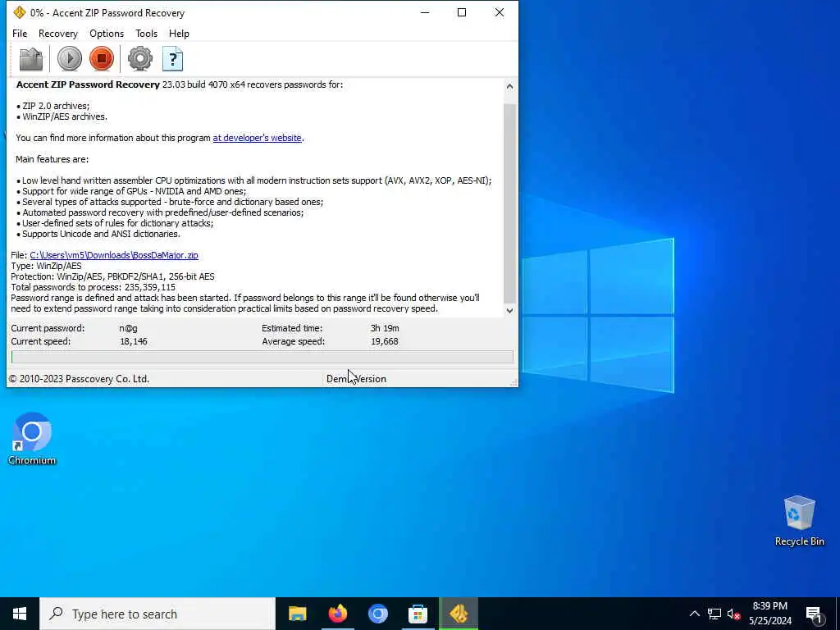Screen dimensions: 840x630
Task: Open the Options menu
Action: click(107, 33)
